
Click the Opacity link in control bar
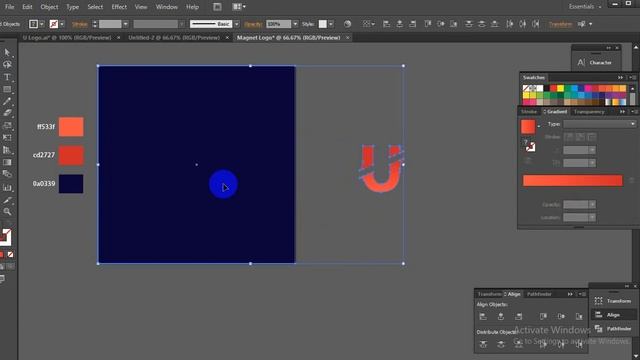pos(253,24)
